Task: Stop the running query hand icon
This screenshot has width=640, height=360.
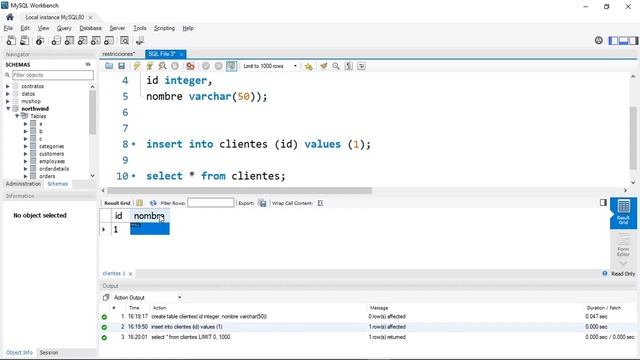Action: [175, 66]
